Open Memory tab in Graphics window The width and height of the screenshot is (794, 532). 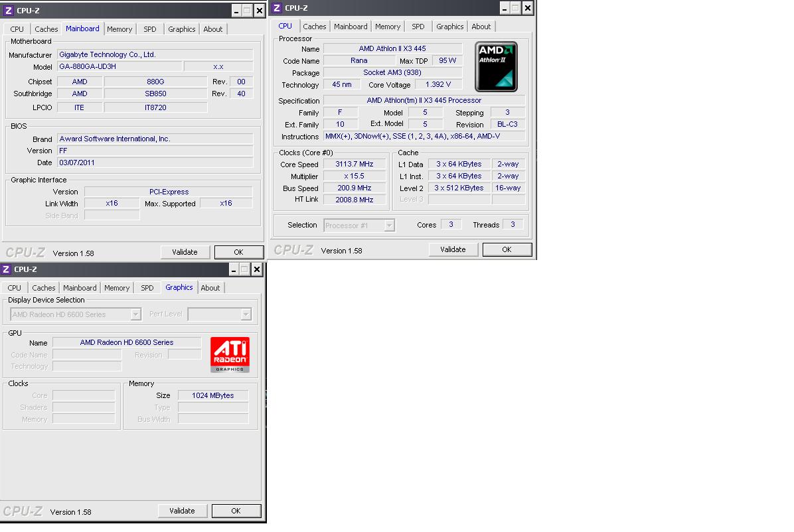click(x=117, y=288)
